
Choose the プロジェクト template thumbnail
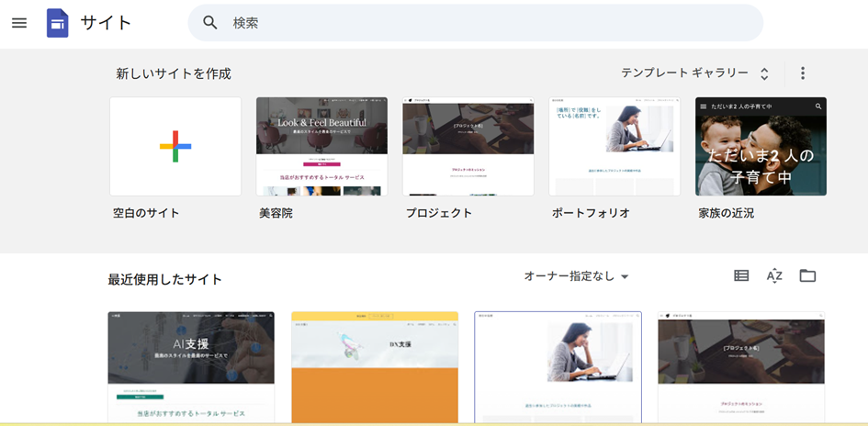[x=468, y=147]
